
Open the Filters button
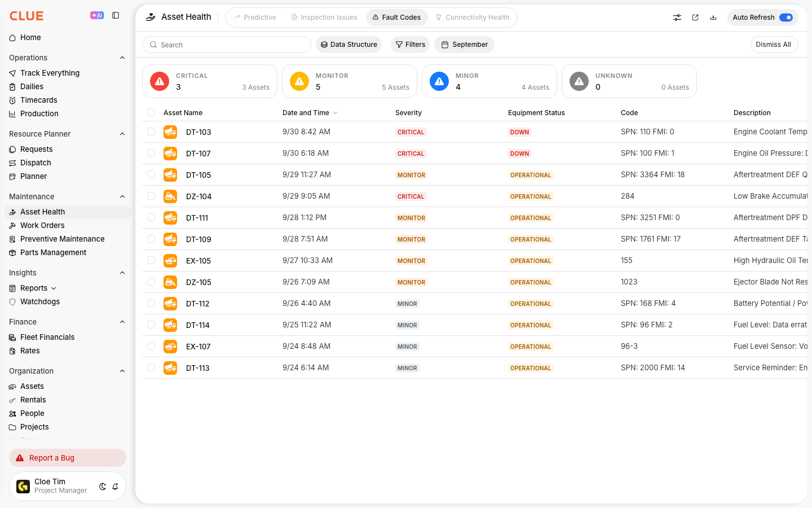(x=410, y=45)
